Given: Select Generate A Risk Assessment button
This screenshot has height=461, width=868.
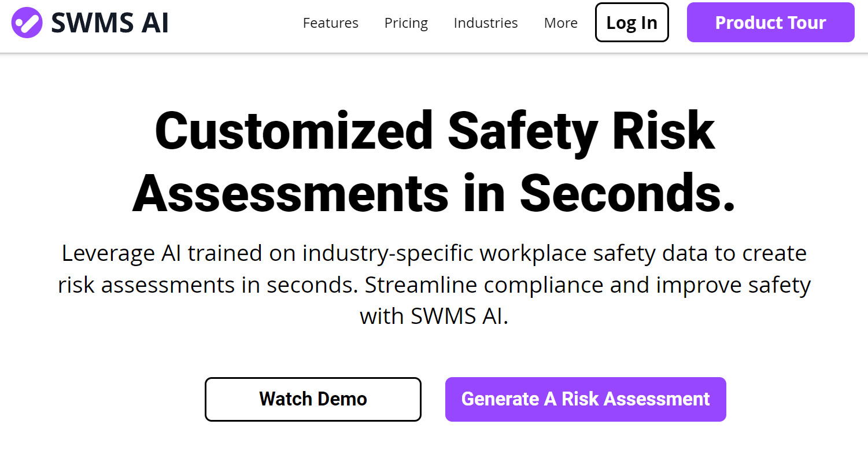Looking at the screenshot, I should click(585, 399).
